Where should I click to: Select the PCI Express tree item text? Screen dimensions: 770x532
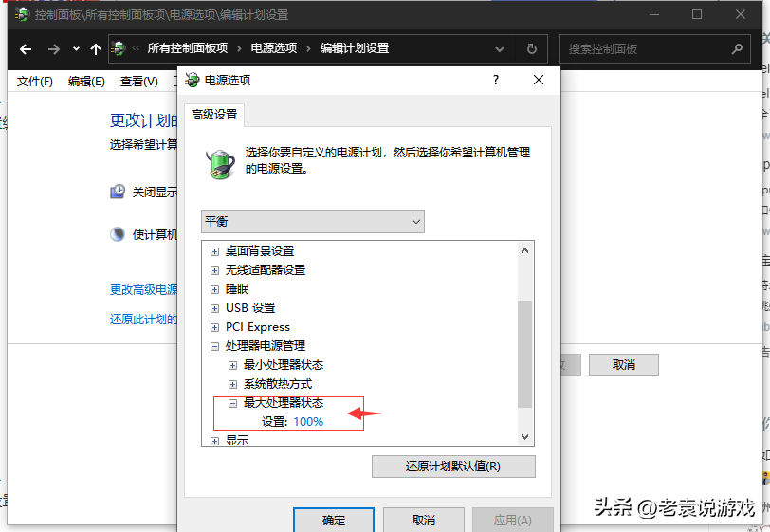coord(258,327)
